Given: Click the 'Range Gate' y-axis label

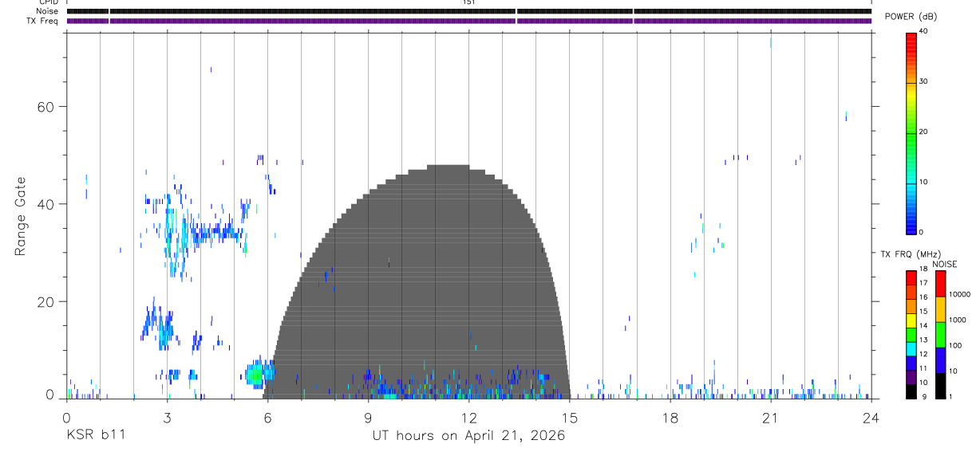Looking at the screenshot, I should pyautogui.click(x=20, y=216).
